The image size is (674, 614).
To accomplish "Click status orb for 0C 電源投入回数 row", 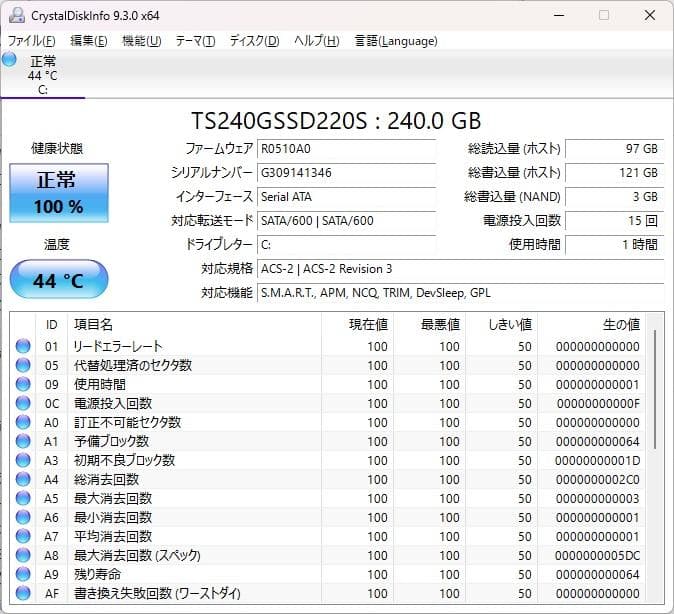I will 23,403.
